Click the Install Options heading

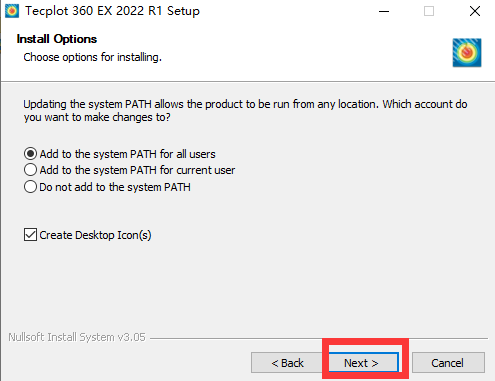57,39
